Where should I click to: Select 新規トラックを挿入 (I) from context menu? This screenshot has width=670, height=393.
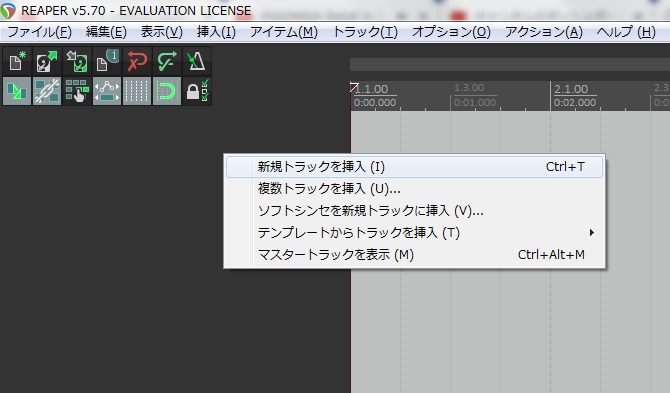(414, 167)
